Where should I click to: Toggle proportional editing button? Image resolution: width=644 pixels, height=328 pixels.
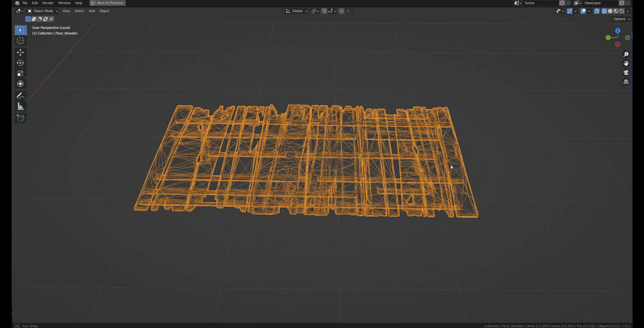(x=342, y=11)
